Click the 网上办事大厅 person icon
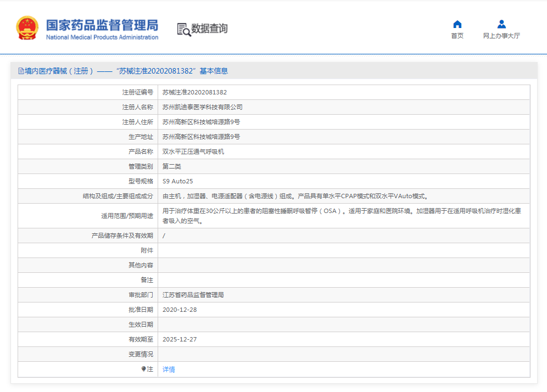The width and height of the screenshot is (547, 392). (501, 24)
